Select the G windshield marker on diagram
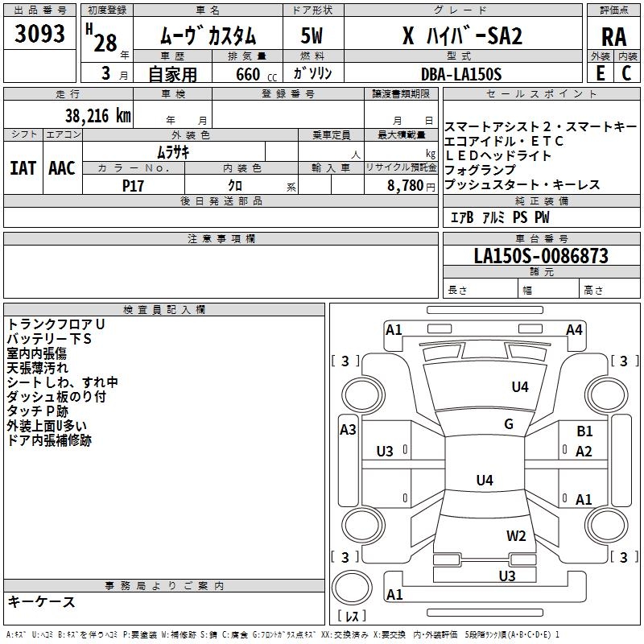The width and height of the screenshot is (644, 644). (509, 424)
